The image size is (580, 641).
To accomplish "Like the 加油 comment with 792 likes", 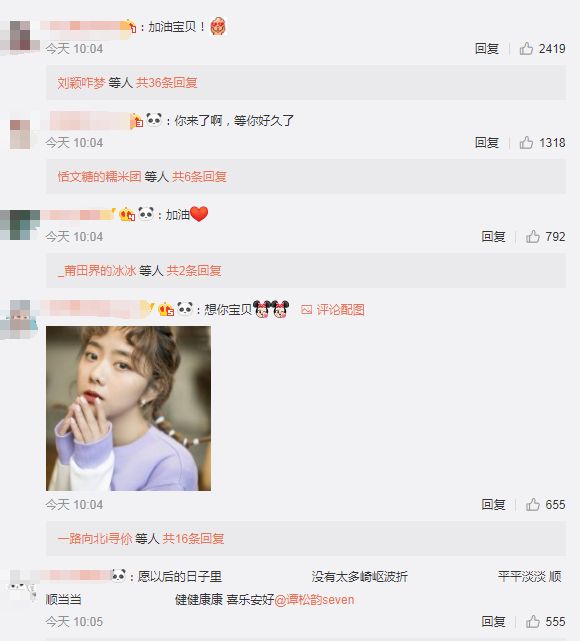I will (x=533, y=236).
